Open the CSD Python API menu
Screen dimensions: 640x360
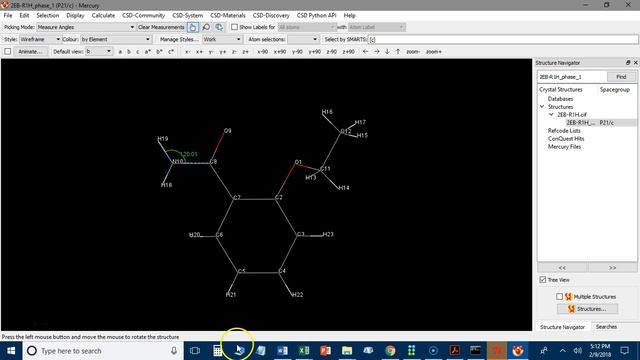click(316, 15)
